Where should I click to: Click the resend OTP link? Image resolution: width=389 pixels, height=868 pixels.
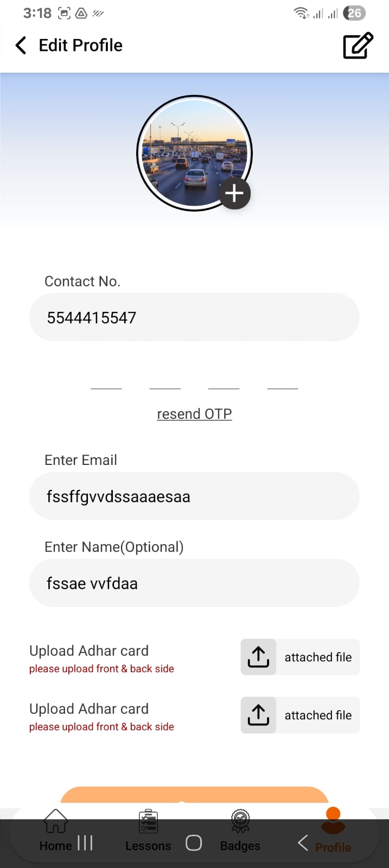click(x=194, y=414)
